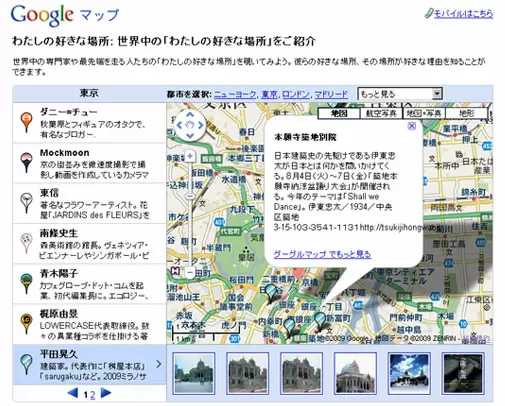Switch map to 地形 view

tap(466, 113)
